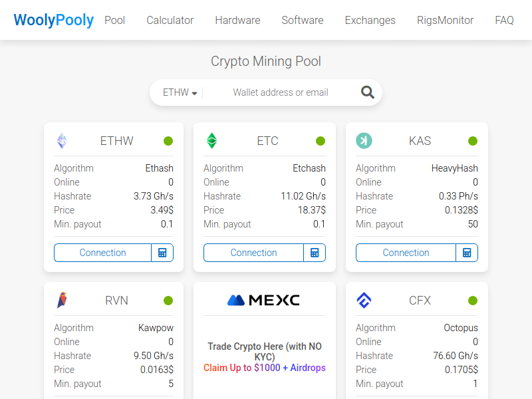Image resolution: width=532 pixels, height=399 pixels.
Task: Click the KAS green status indicator
Action: click(x=473, y=141)
